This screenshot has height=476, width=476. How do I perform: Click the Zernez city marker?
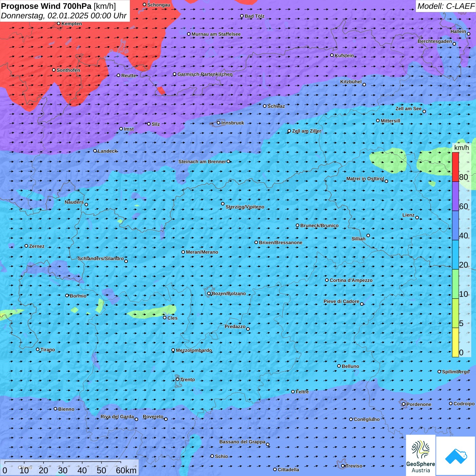point(27,246)
